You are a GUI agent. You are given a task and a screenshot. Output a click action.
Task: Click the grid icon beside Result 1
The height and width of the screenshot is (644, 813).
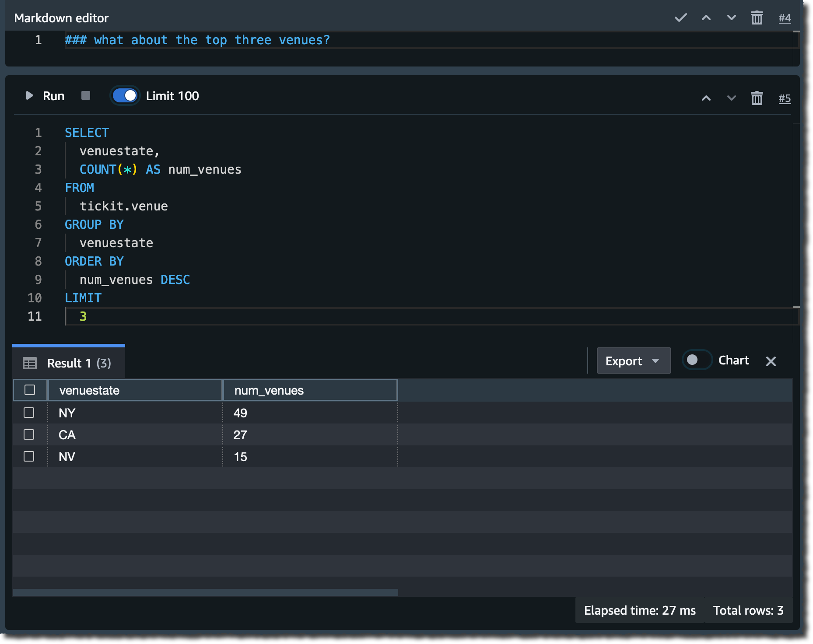(30, 363)
